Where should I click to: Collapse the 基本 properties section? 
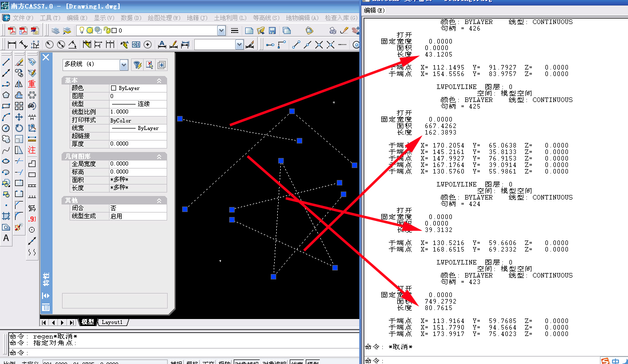coord(159,80)
